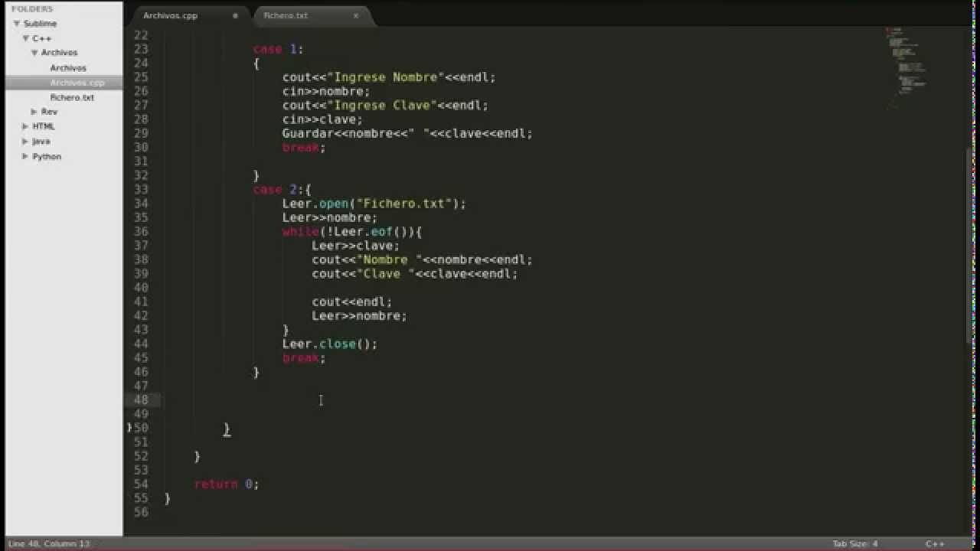Place cursor on 'case 1:' line
The image size is (980, 551).
(278, 49)
